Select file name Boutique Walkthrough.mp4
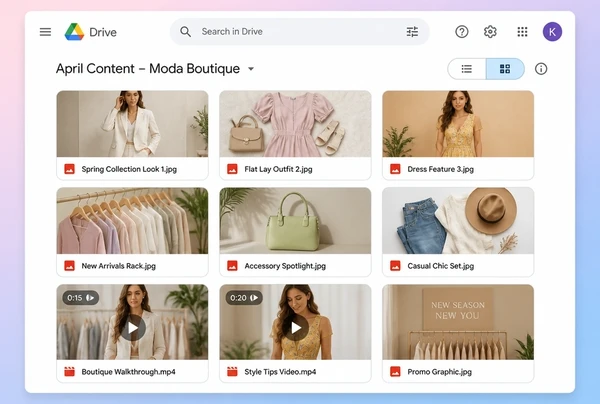The height and width of the screenshot is (404, 600). click(129, 371)
